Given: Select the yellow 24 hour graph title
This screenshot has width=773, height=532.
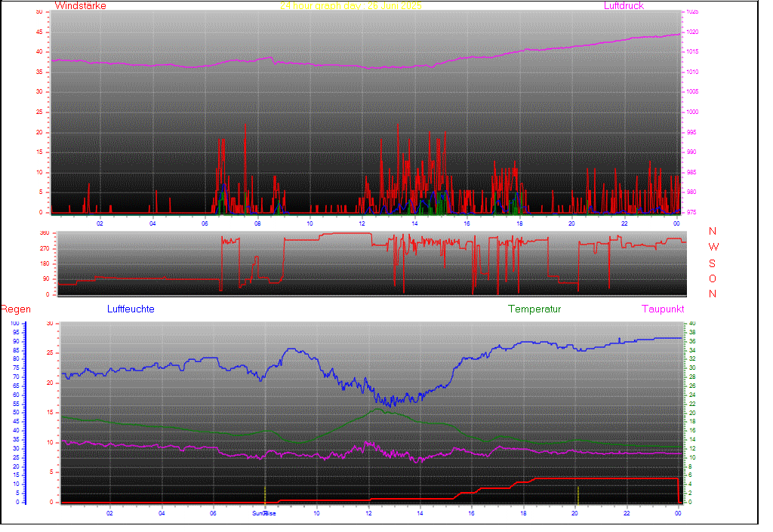Looking at the screenshot, I should pyautogui.click(x=350, y=5).
